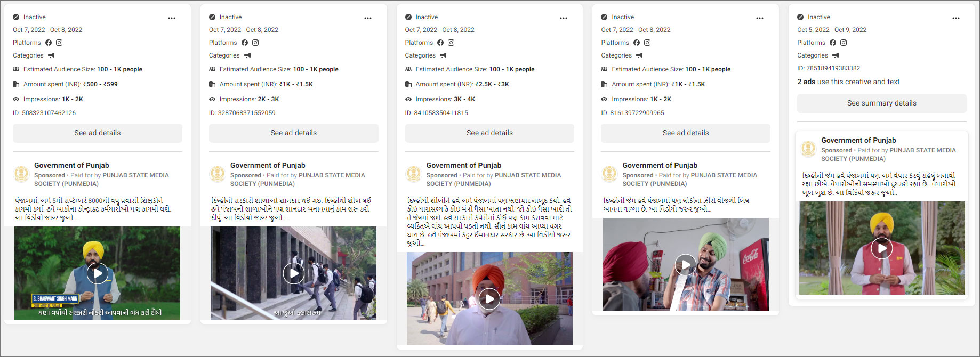Click Instagram platform icon on second ad
The width and height of the screenshot is (980, 357).
(255, 43)
